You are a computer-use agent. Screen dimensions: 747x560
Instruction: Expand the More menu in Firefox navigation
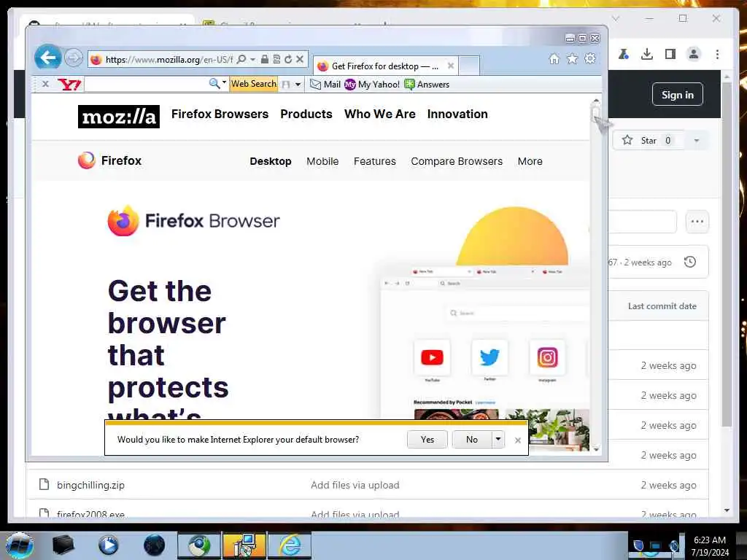(530, 161)
